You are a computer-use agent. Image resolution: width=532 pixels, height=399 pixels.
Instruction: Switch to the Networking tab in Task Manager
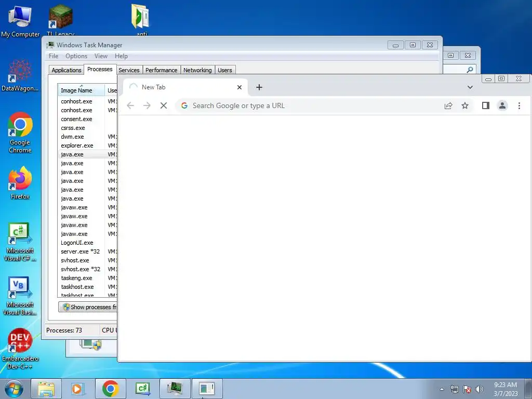pos(197,70)
